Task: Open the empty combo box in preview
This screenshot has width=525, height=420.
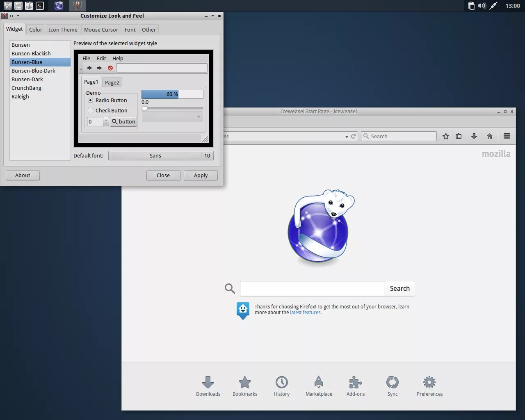Action: click(x=172, y=116)
